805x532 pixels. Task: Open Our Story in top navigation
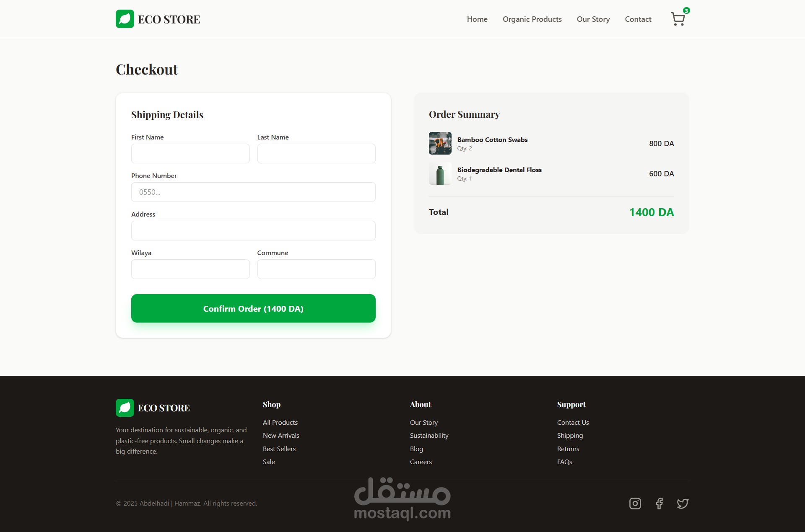pyautogui.click(x=593, y=19)
